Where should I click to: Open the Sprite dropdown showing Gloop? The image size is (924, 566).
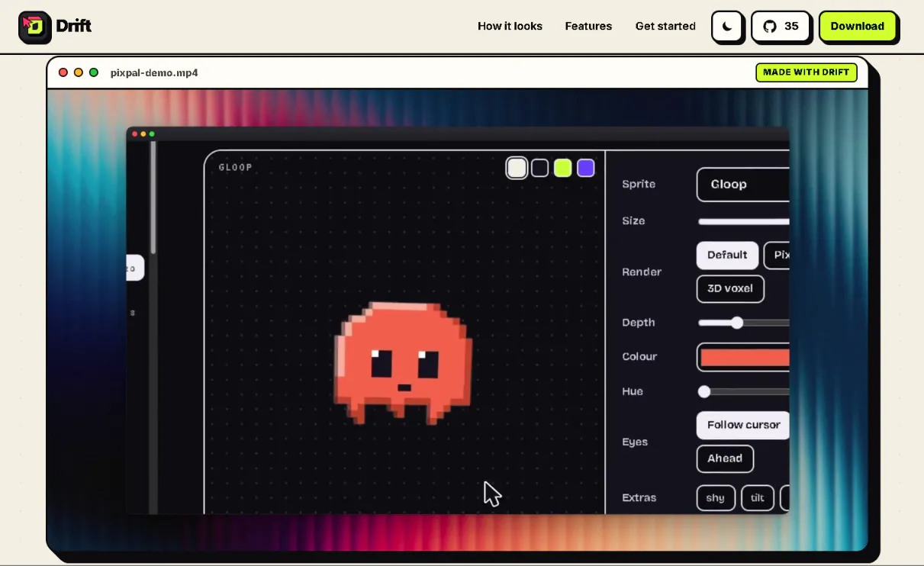point(743,185)
